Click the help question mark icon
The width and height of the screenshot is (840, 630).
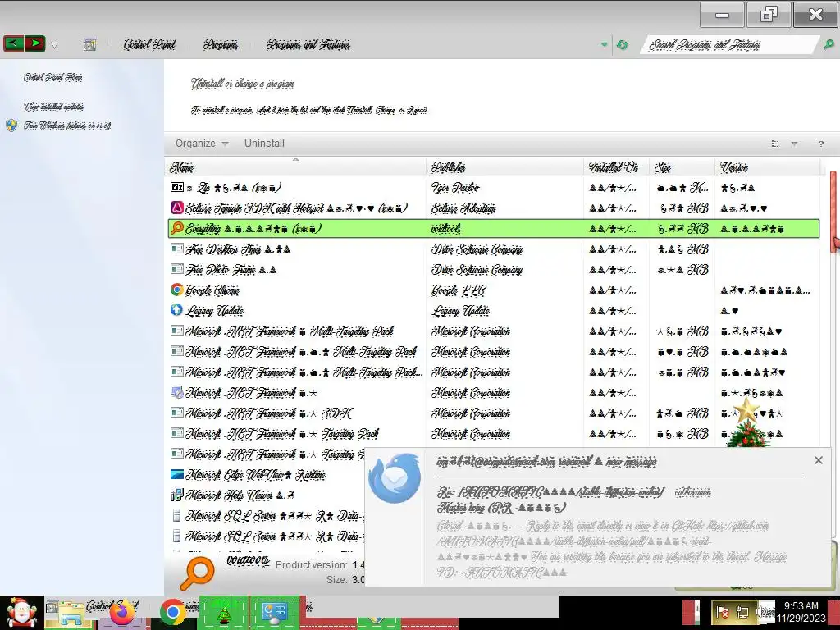pyautogui.click(x=820, y=144)
